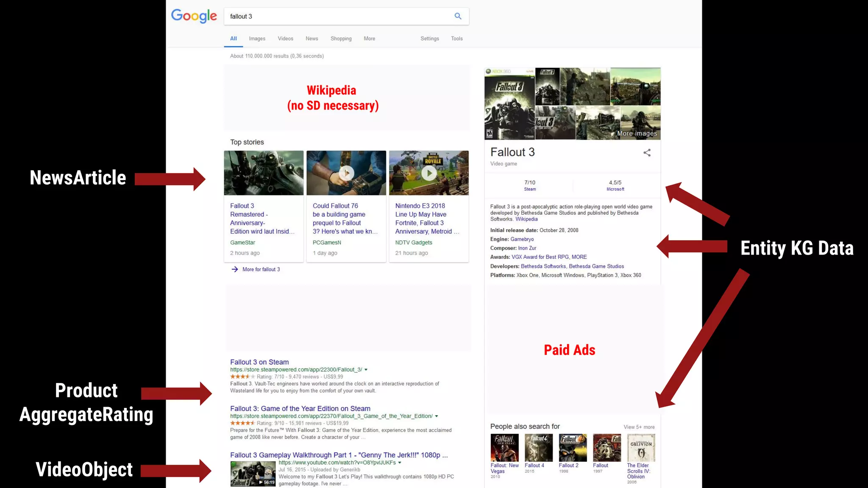Expand the YouTube result URL dropdown arrow
This screenshot has width=868, height=488.
click(x=400, y=463)
